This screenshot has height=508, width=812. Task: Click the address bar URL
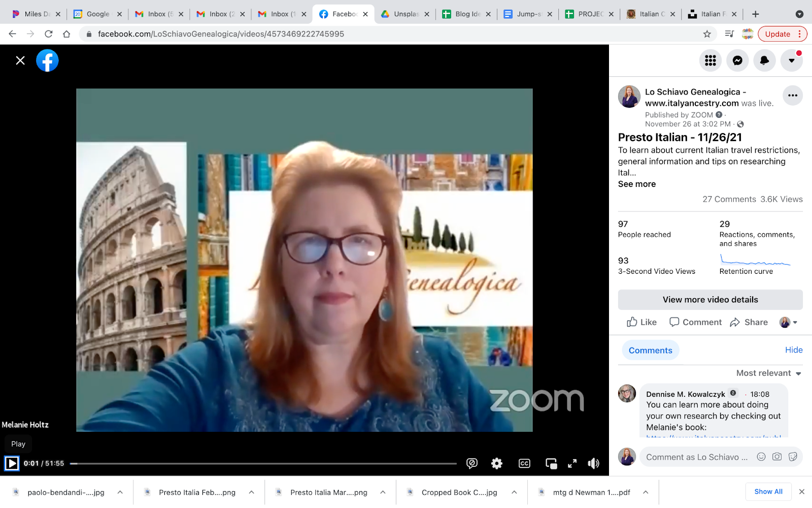(221, 34)
